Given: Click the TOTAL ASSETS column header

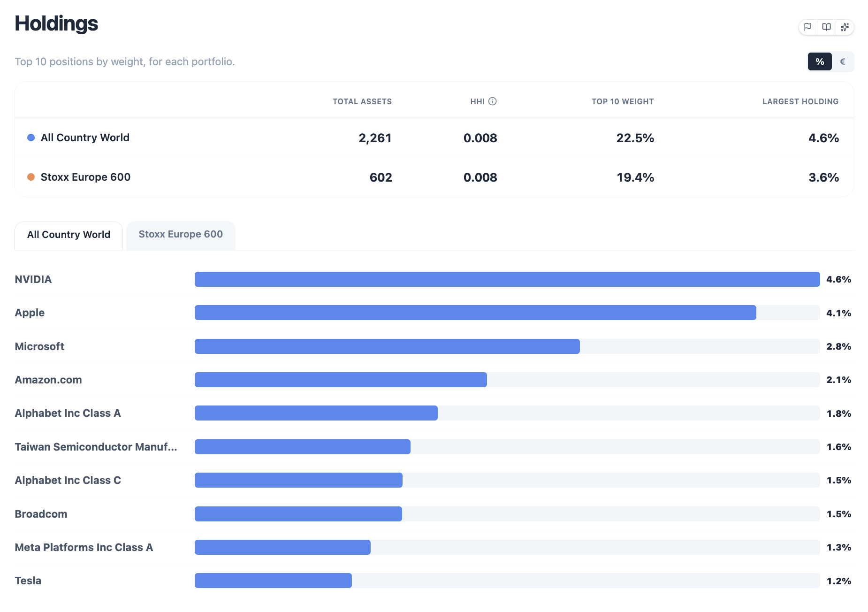Looking at the screenshot, I should click(362, 101).
